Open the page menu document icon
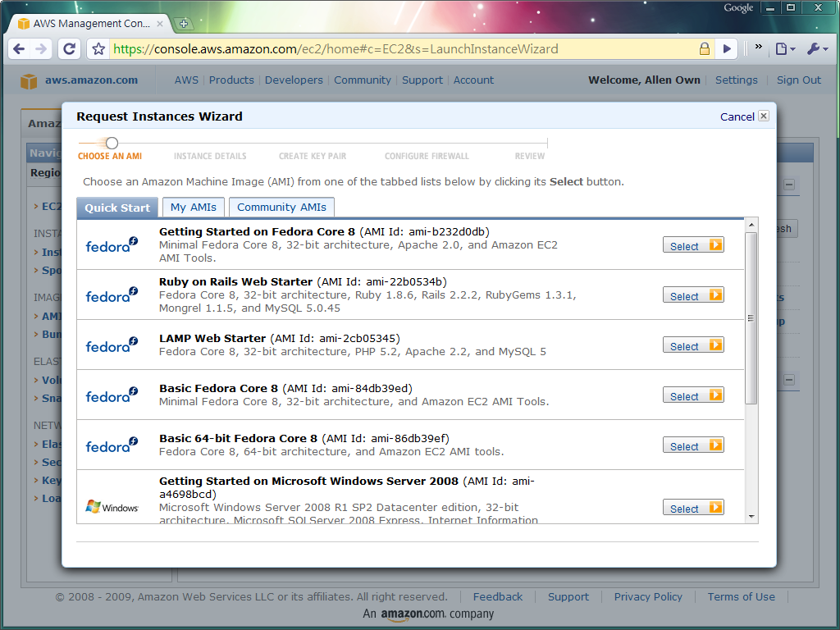This screenshot has height=630, width=840. click(x=785, y=49)
